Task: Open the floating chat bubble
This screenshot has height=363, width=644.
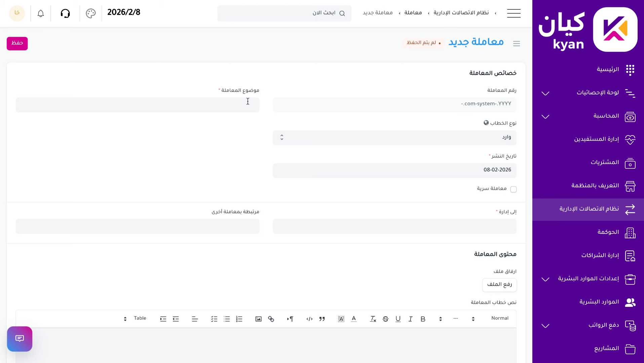Action: click(x=20, y=339)
